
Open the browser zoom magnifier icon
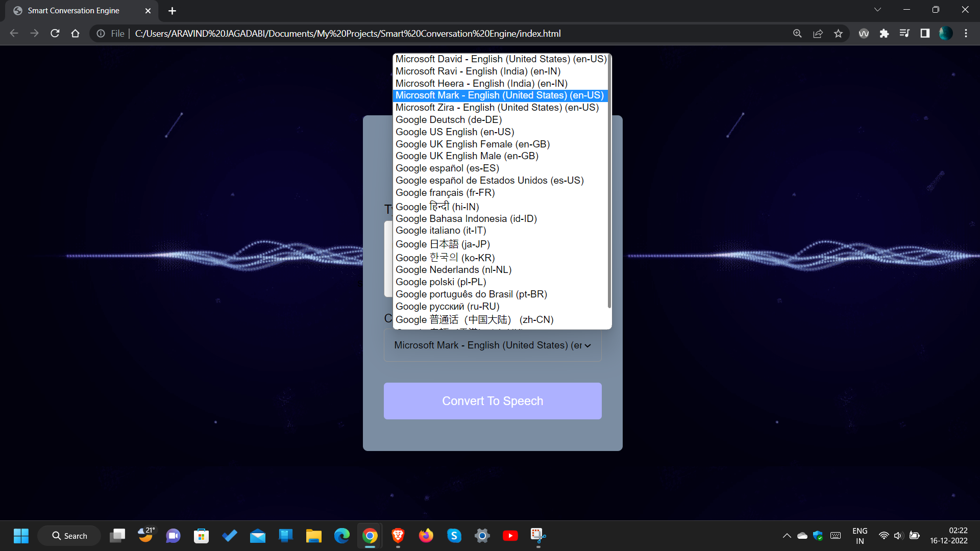(797, 34)
